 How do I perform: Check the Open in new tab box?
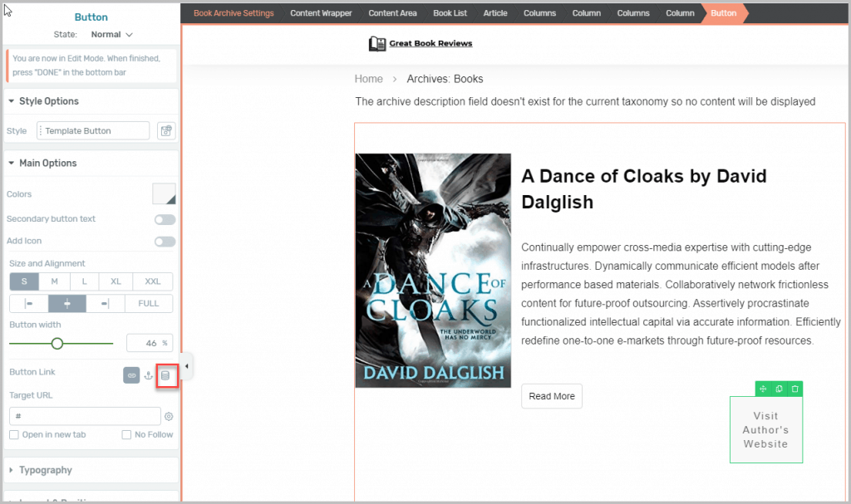pyautogui.click(x=14, y=434)
